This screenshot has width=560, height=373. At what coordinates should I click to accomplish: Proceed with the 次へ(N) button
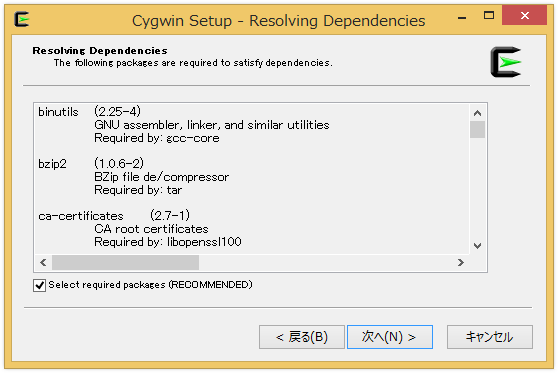click(390, 337)
